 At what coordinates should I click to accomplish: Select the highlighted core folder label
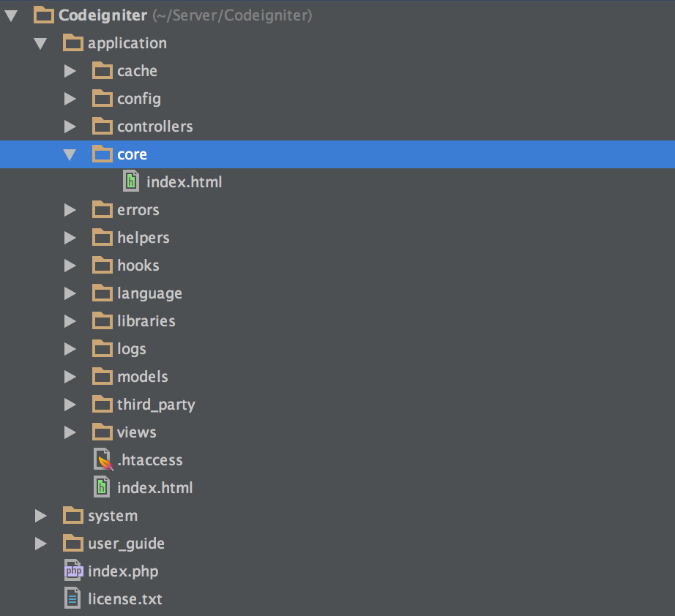tap(133, 155)
